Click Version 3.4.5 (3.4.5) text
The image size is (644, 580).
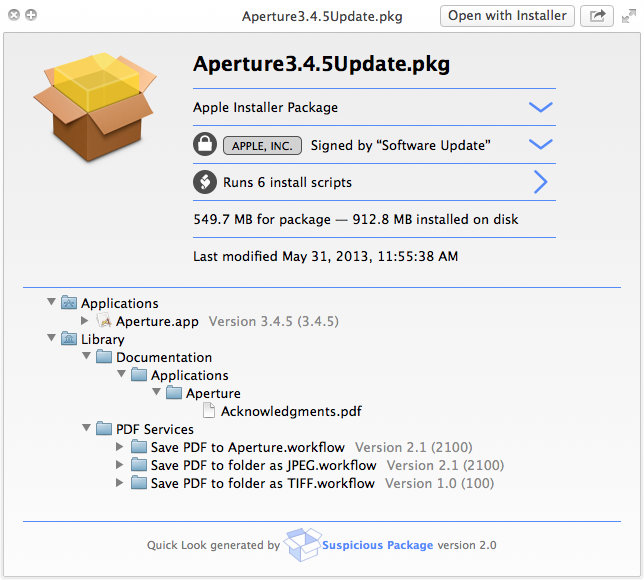click(274, 321)
